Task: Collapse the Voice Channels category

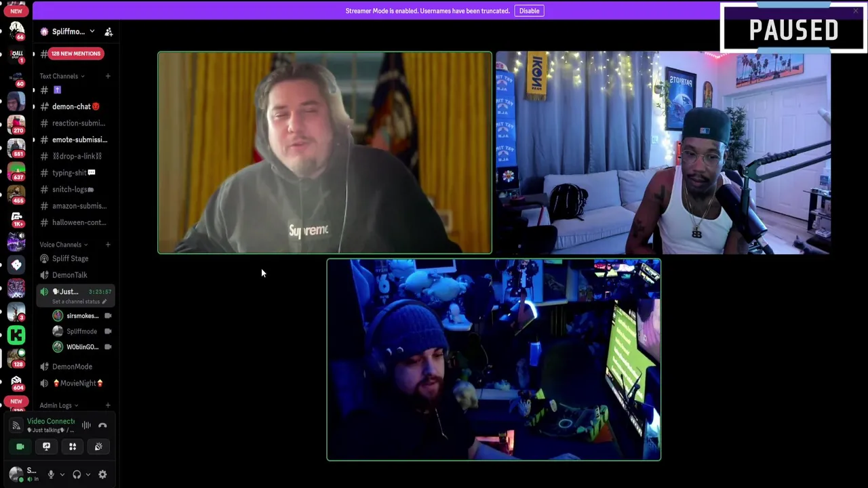Action: pos(63,245)
